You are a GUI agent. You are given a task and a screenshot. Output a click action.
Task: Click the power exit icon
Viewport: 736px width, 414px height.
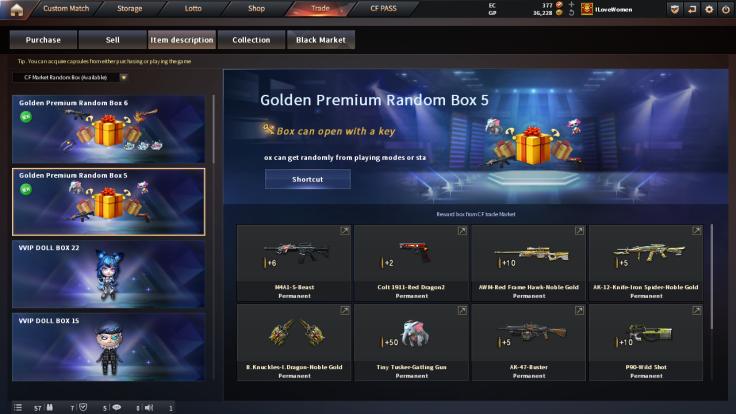pyautogui.click(x=726, y=9)
